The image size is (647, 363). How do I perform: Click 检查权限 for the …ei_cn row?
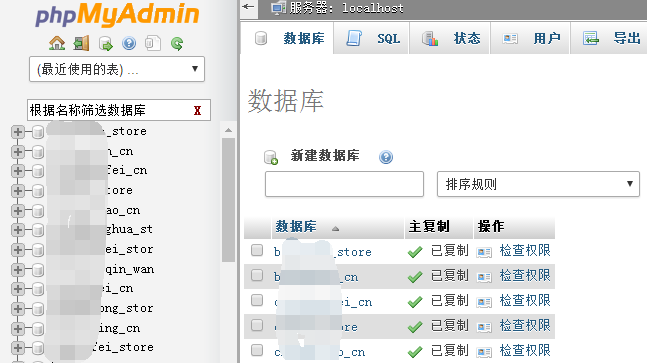pyautogui.click(x=525, y=300)
